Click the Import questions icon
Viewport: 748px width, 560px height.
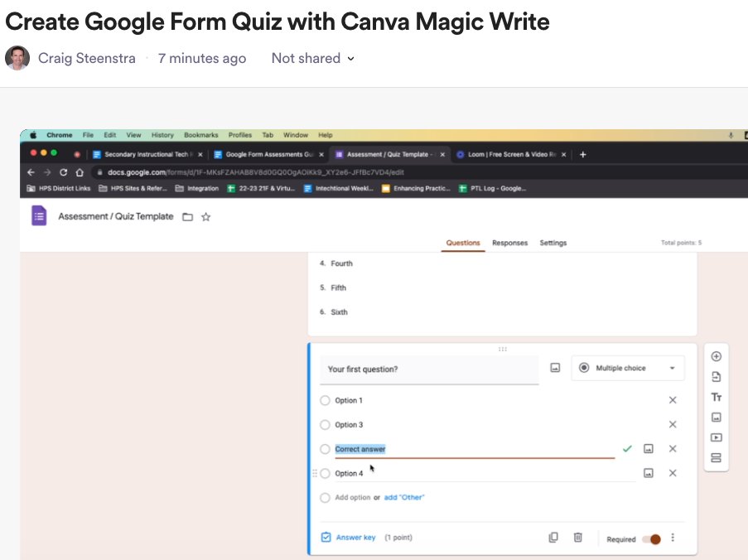tap(716, 377)
